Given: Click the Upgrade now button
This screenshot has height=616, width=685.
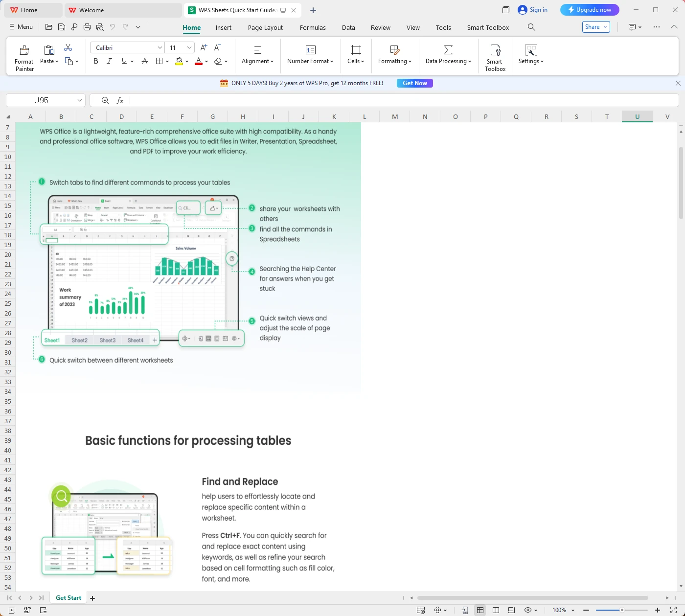Looking at the screenshot, I should click(590, 10).
